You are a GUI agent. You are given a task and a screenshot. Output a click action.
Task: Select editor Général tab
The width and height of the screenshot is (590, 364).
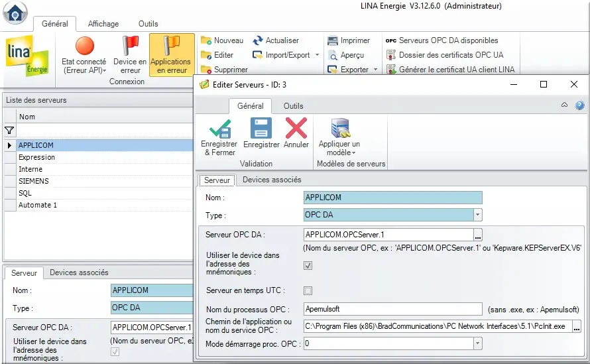pos(250,106)
